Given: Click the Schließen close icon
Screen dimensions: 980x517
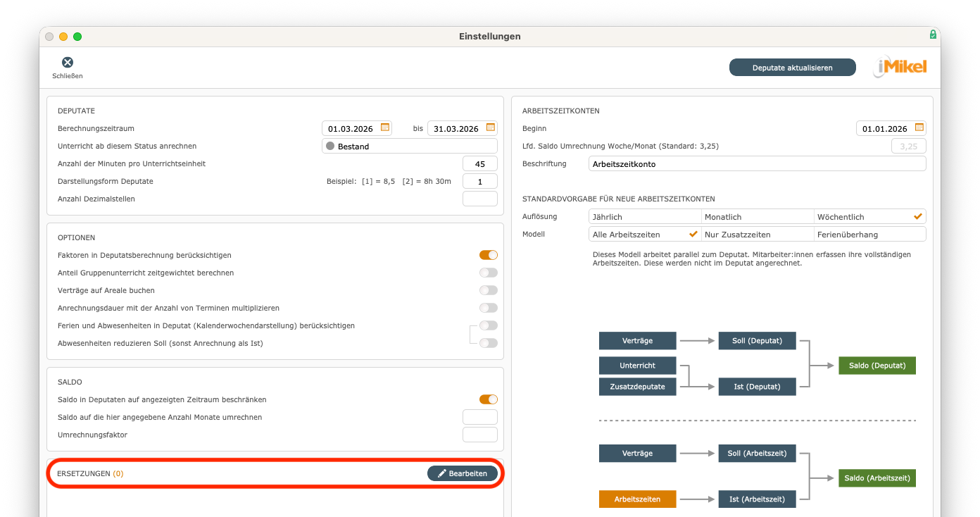Looking at the screenshot, I should 67,63.
